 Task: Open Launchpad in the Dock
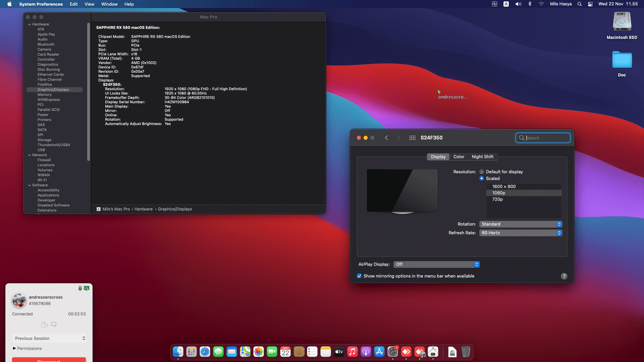tap(192, 352)
